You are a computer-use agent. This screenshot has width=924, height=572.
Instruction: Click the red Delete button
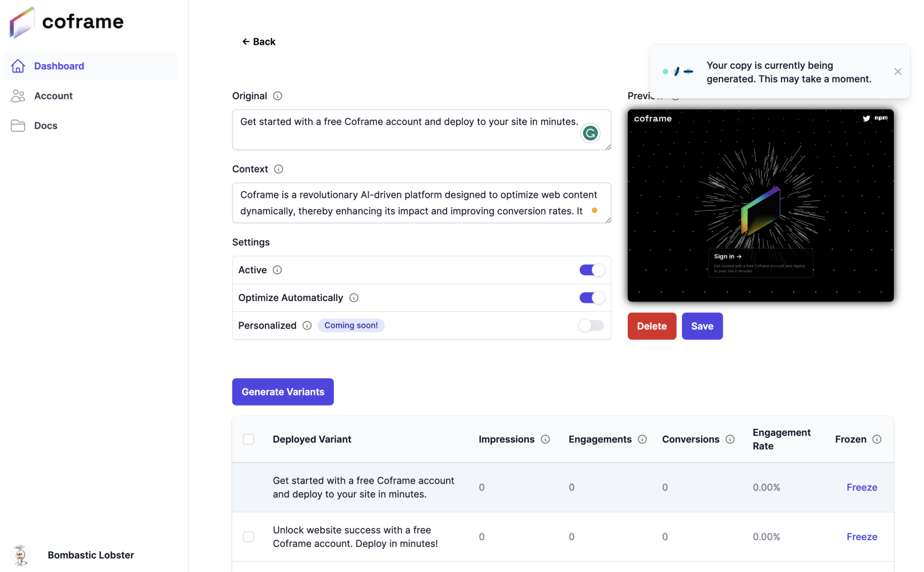point(652,326)
